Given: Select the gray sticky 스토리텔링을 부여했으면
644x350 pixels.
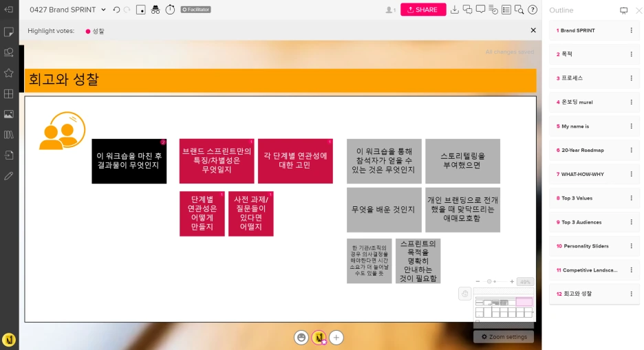Looking at the screenshot, I should (x=462, y=161).
